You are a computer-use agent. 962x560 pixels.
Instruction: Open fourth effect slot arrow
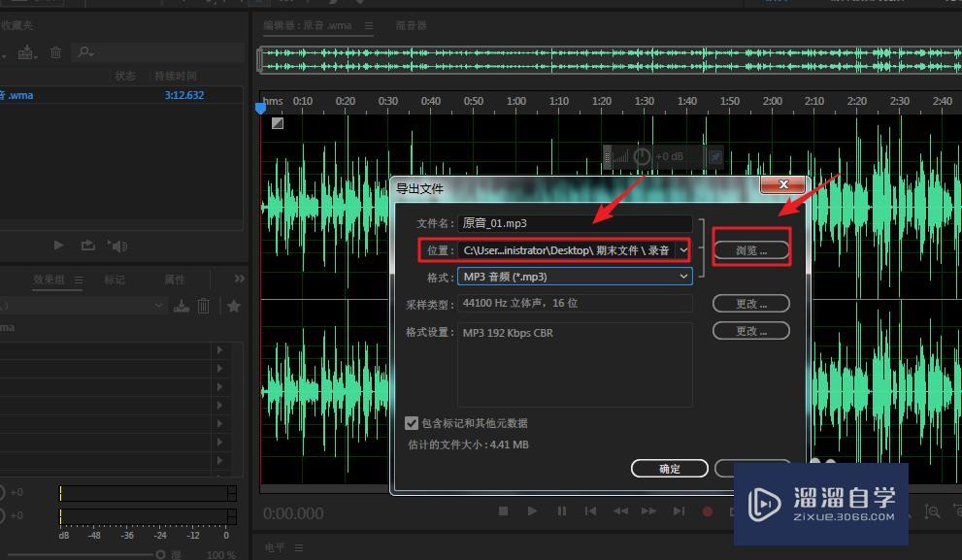coord(219,405)
